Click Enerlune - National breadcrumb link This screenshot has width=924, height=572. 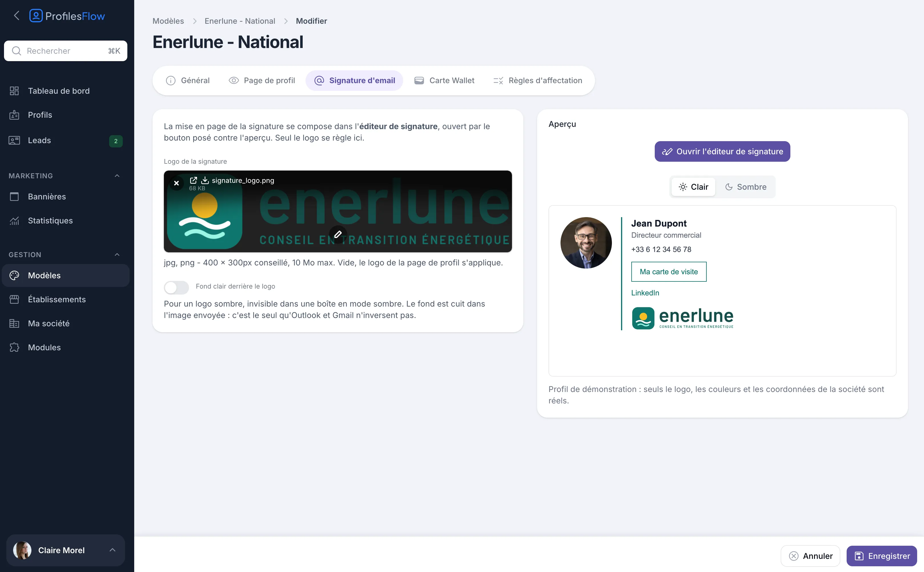240,21
